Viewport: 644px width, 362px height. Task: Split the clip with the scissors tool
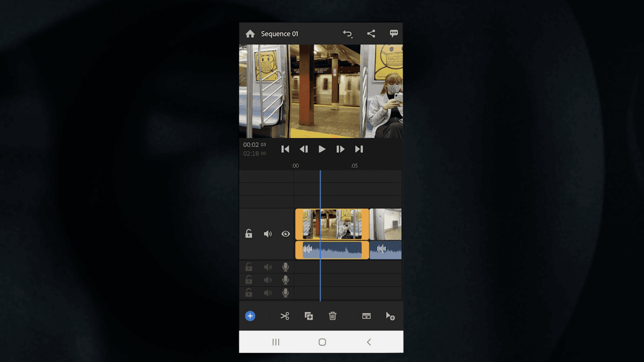tap(285, 316)
